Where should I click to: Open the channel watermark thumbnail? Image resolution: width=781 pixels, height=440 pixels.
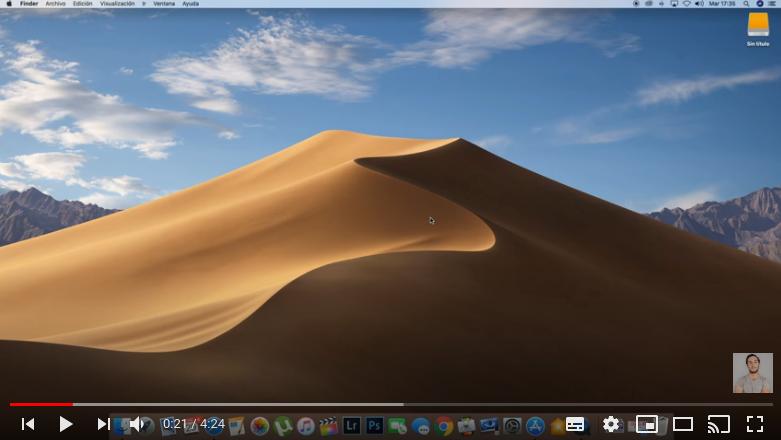click(753, 373)
